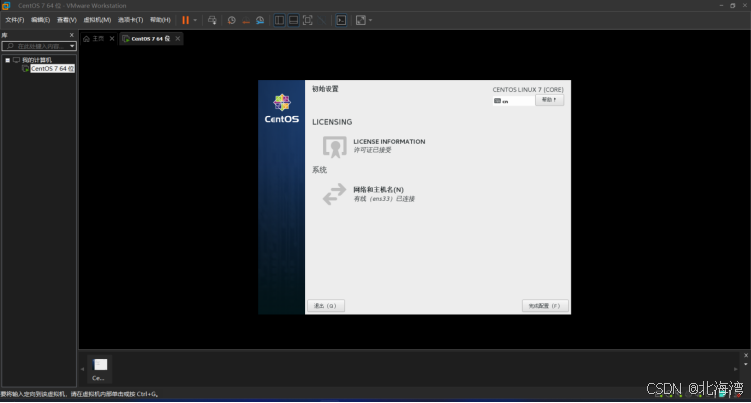Click the 完成配置(F) finish button
Image resolution: width=751 pixels, height=403 pixels.
(x=545, y=306)
